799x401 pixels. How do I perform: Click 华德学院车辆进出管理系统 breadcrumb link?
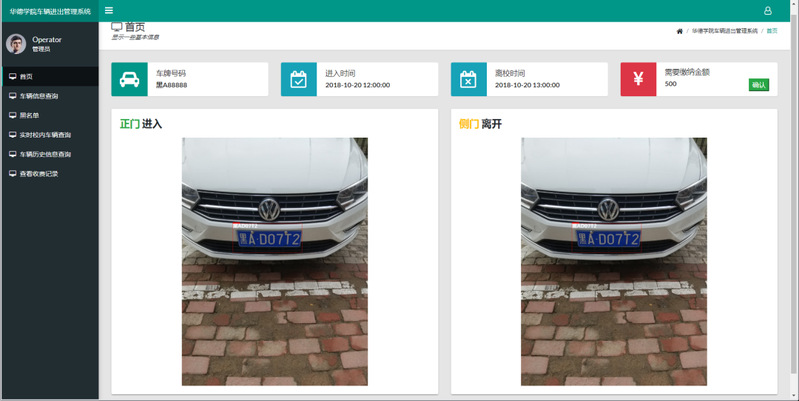click(724, 31)
